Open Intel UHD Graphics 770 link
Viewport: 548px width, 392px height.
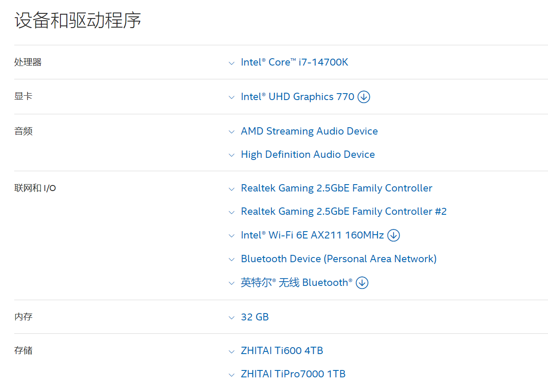(x=297, y=97)
